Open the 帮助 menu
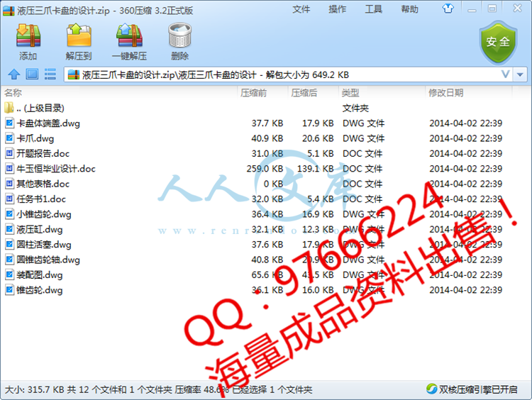The height and width of the screenshot is (400, 532). [409, 9]
